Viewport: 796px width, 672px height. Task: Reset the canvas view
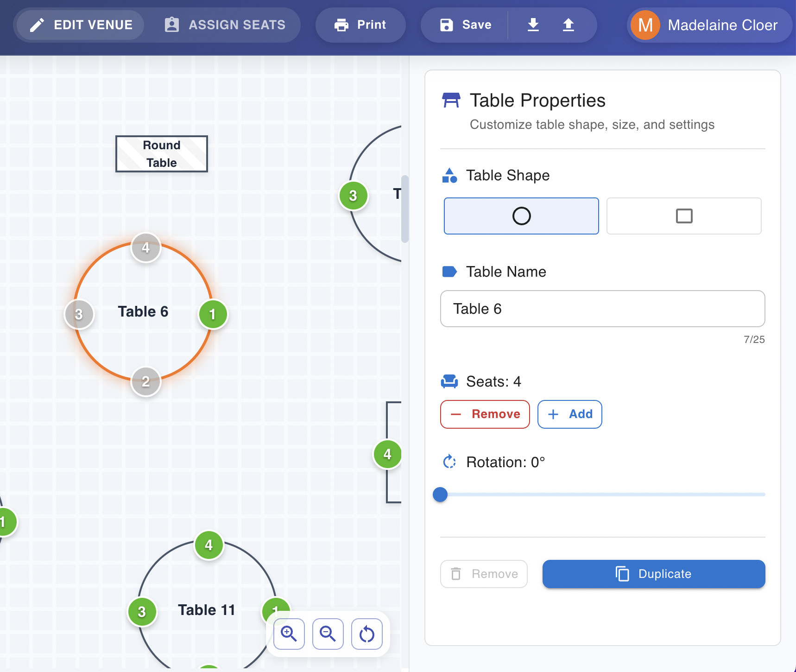(367, 634)
